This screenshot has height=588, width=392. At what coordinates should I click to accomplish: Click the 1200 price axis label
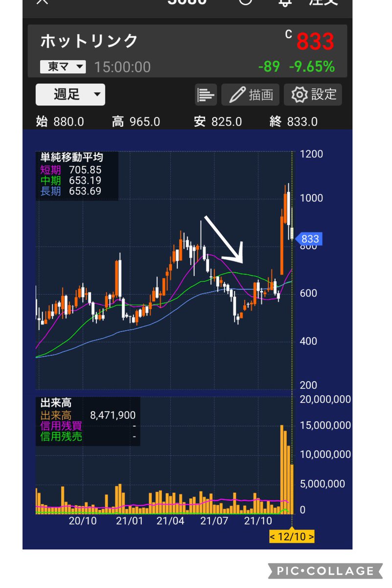coord(311,154)
